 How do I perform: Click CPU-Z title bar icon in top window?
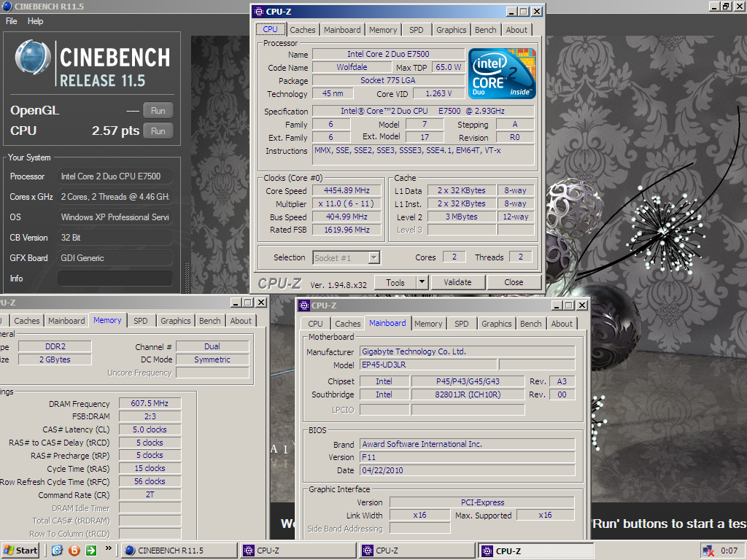click(x=259, y=12)
